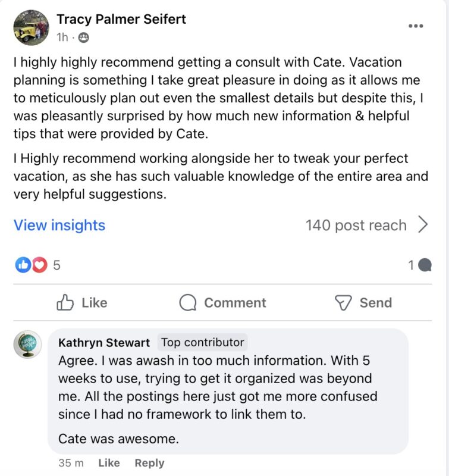The width and height of the screenshot is (449, 476).
Task: Click Kathryn Stewart's name in the comment
Action: coord(104,343)
